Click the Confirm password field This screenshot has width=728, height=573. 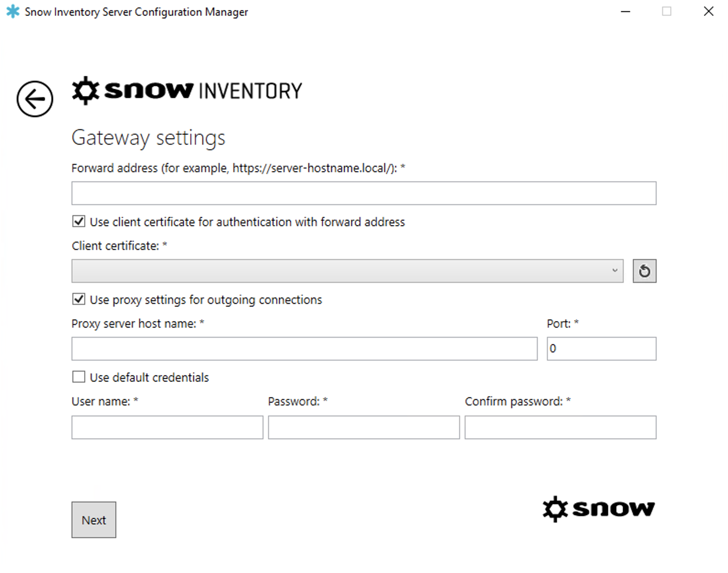coord(560,427)
